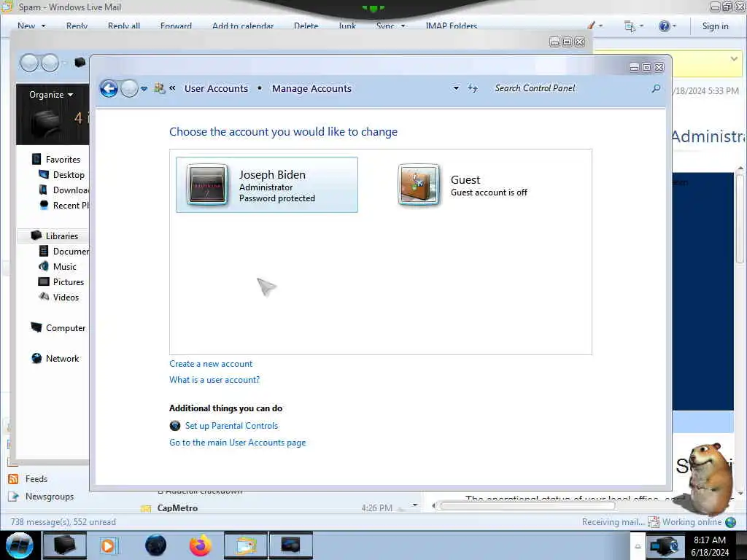Open Set up Parental Controls

point(231,426)
